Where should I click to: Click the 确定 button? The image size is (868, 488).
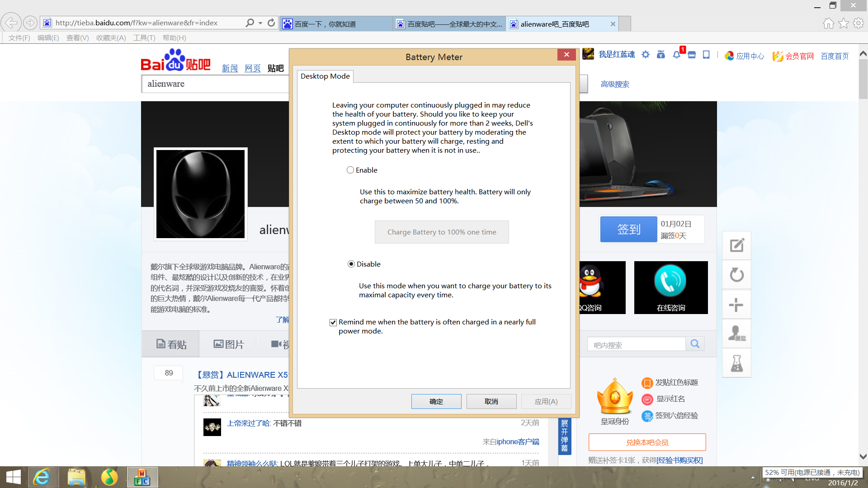436,401
